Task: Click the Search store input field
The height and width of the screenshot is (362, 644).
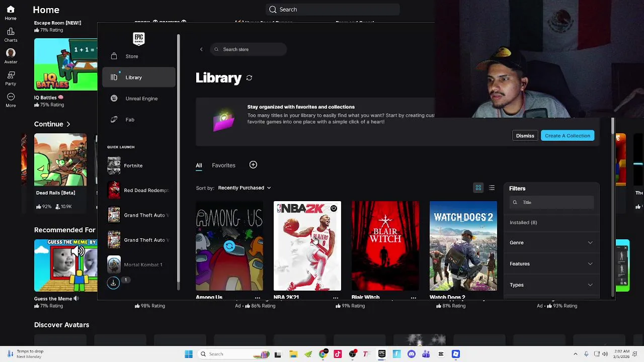Action: [x=249, y=49]
